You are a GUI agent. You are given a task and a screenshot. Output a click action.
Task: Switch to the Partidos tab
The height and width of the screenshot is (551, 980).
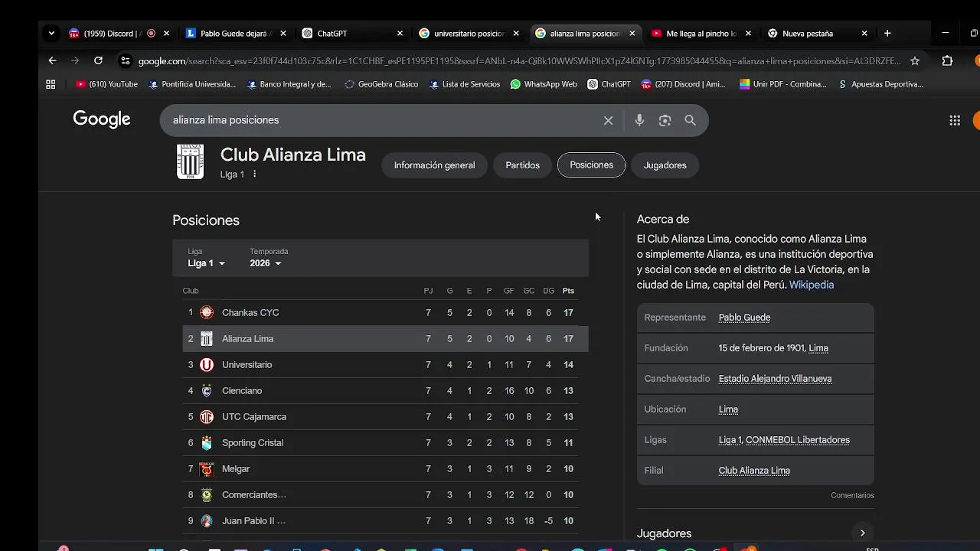click(522, 165)
